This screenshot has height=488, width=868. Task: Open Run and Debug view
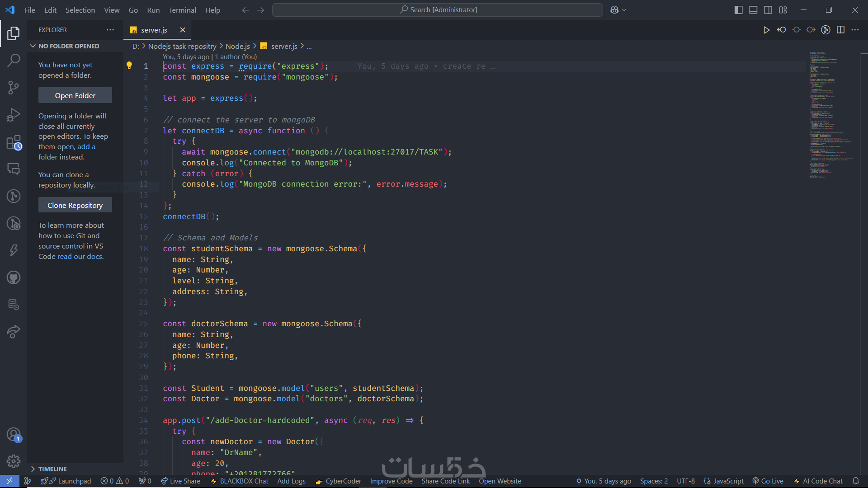click(x=14, y=115)
